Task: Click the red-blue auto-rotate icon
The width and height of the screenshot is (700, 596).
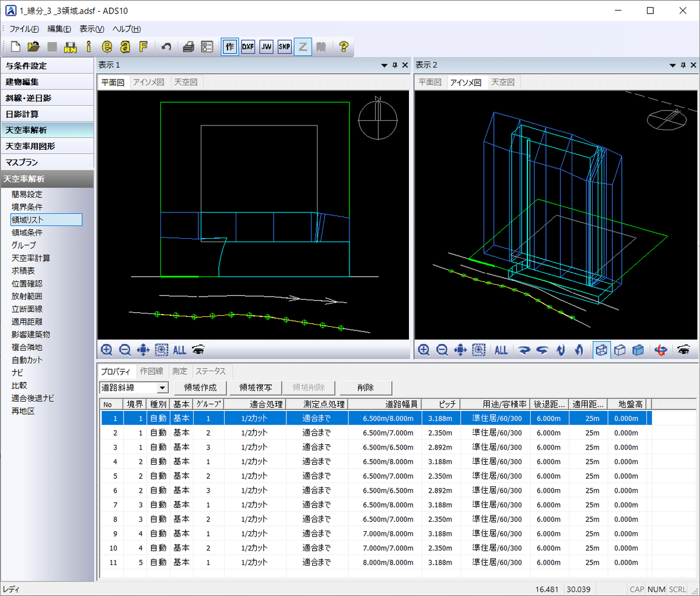Action: pos(661,350)
